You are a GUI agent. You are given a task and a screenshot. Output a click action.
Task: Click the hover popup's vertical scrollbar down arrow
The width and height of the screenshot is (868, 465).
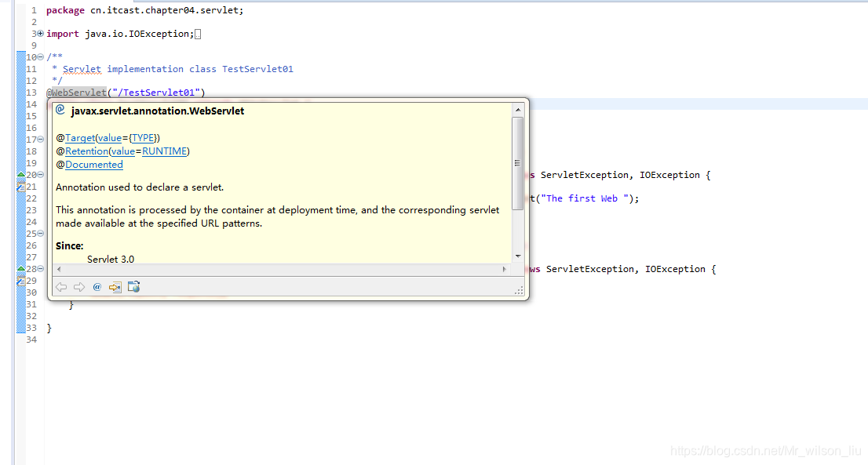[517, 256]
